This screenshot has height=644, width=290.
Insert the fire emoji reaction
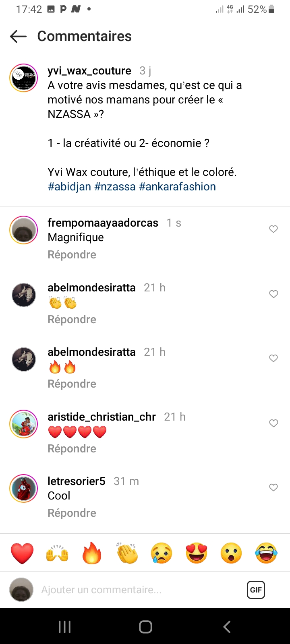pyautogui.click(x=92, y=553)
